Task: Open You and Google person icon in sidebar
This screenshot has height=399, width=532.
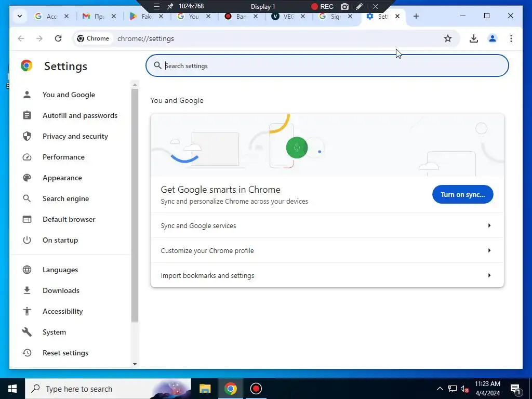Action: [x=27, y=95]
